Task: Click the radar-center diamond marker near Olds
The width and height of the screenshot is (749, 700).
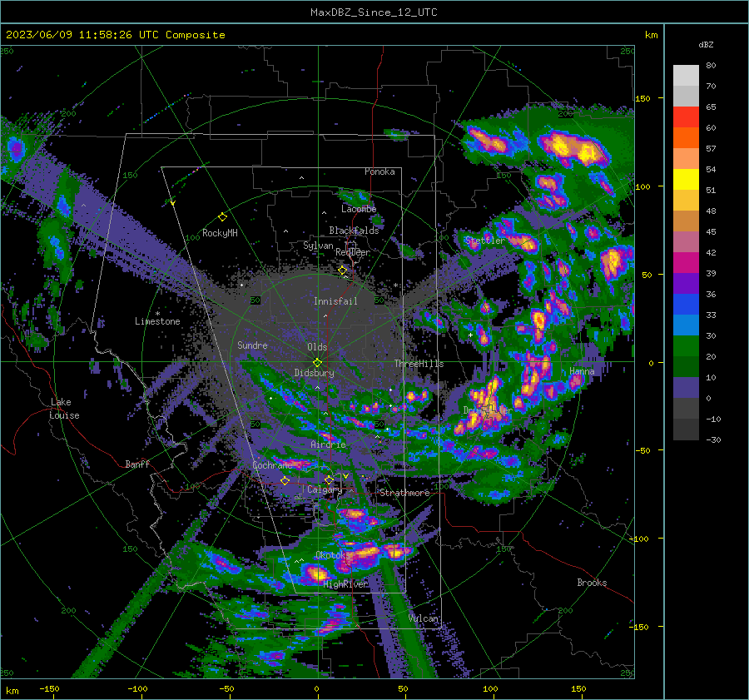Action: (317, 362)
